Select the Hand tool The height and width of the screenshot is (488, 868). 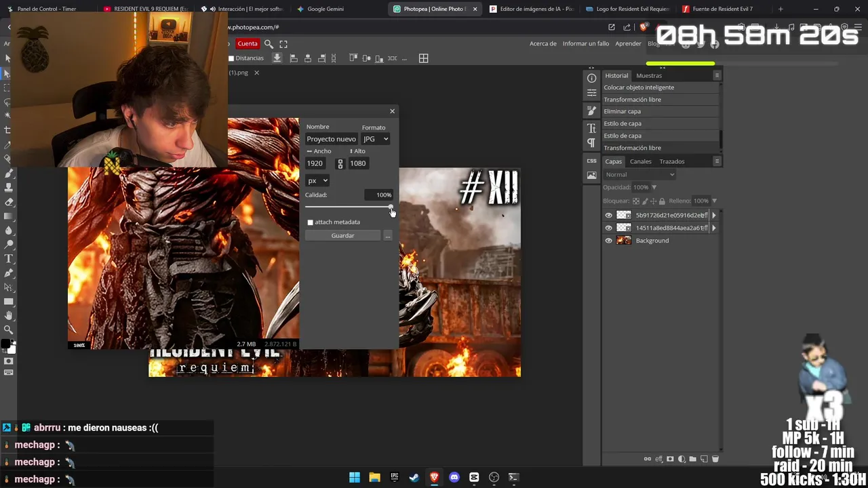pyautogui.click(x=9, y=315)
